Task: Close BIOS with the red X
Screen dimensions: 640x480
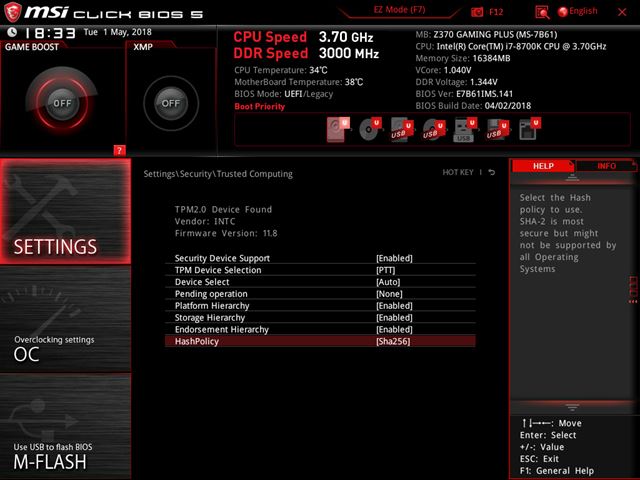Action: [622, 12]
